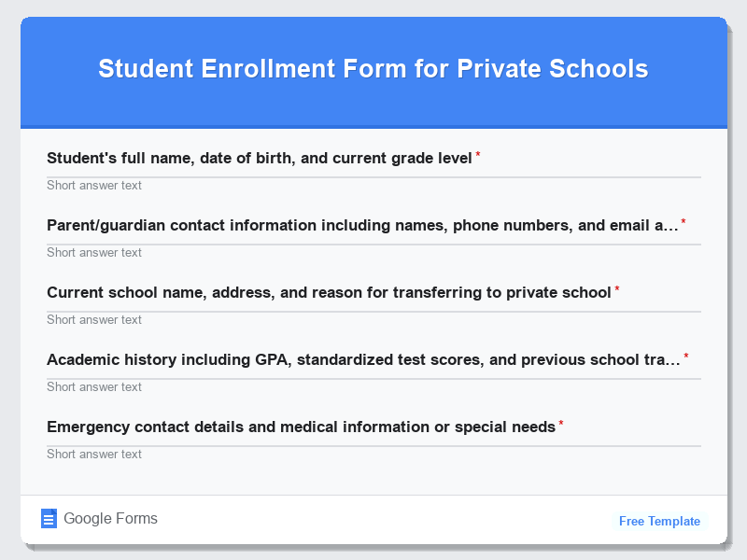Click the required asterisk on the parent/guardian question
The width and height of the screenshot is (747, 560).
click(682, 221)
